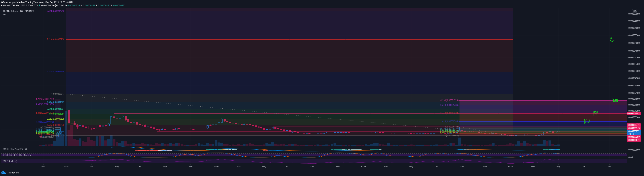The height and width of the screenshot is (176, 644).
Task: Click the 3.618(0.00007210) Fibonacci label
Action: (56, 11)
